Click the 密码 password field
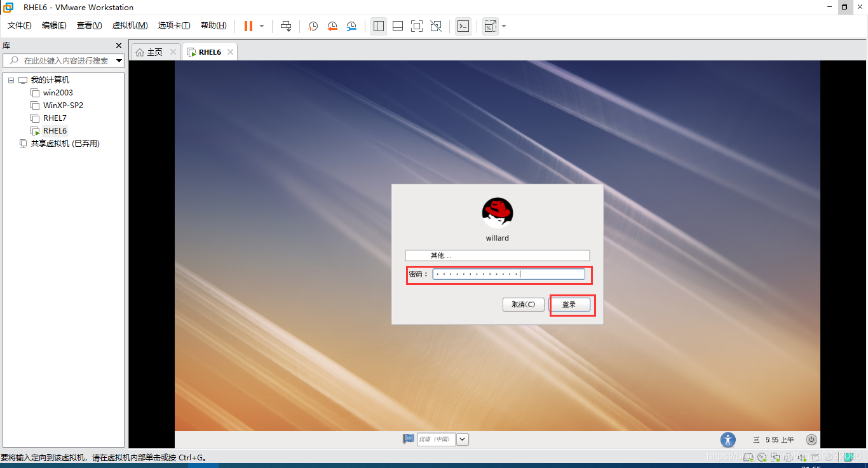This screenshot has width=868, height=468. click(508, 274)
